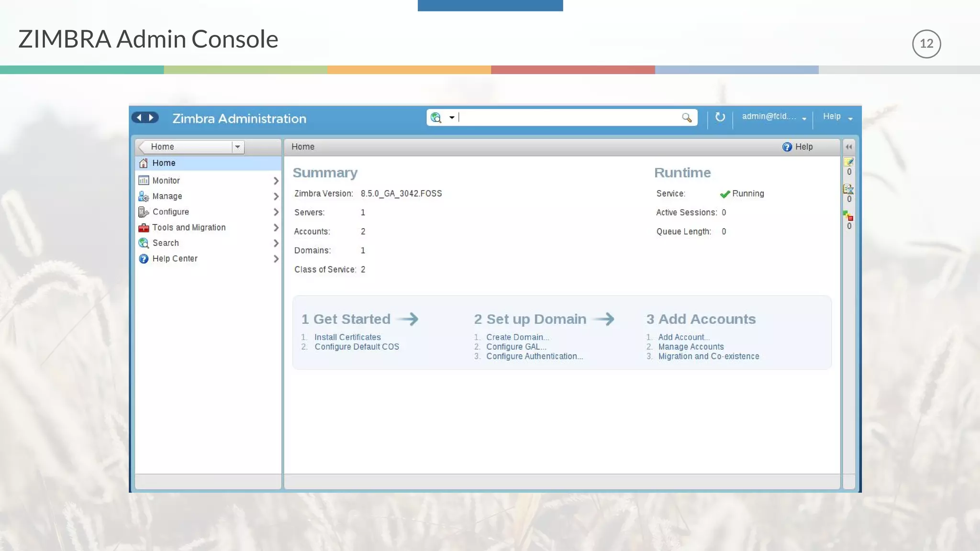This screenshot has height=551, width=980.
Task: Open the Manage section
Action: point(167,197)
